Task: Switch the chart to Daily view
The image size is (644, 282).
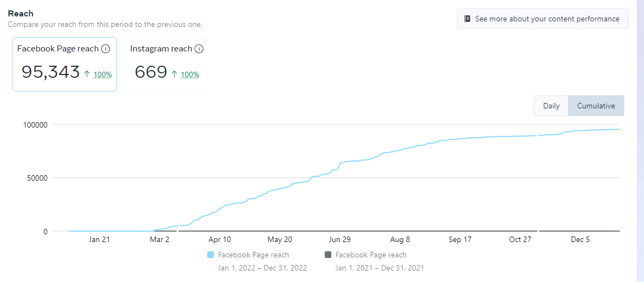Action: point(551,106)
